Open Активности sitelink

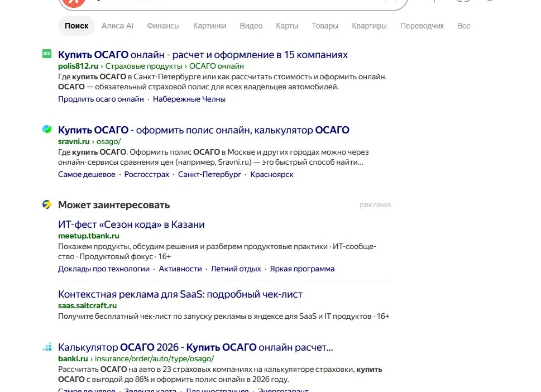180,269
